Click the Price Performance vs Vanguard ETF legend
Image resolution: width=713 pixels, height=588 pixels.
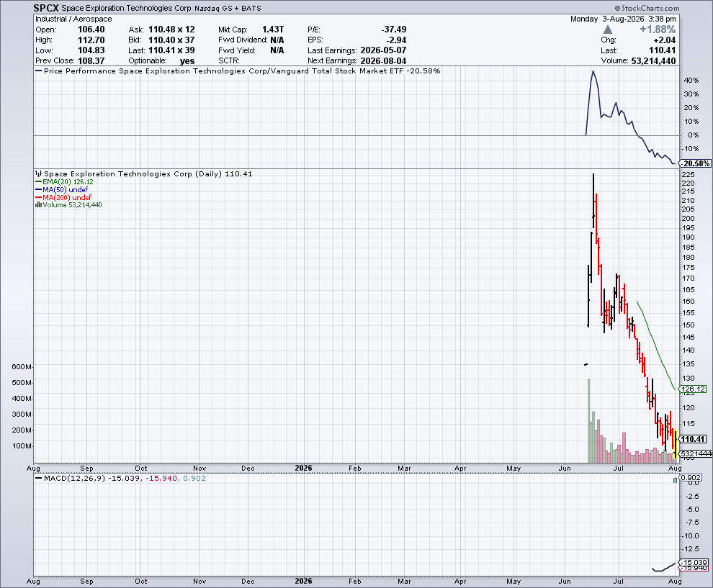point(238,71)
